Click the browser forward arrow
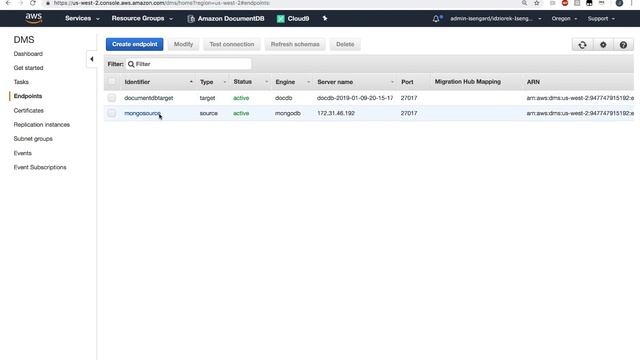Viewport: 640px width, 360px height. (20, 3)
